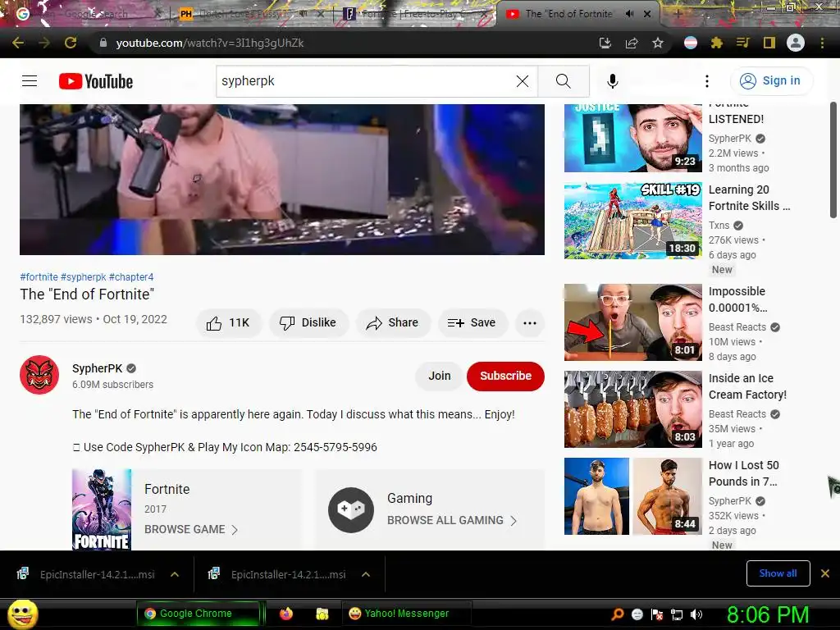
Task: Click the Dislike thumbs-down button
Action: coord(308,322)
